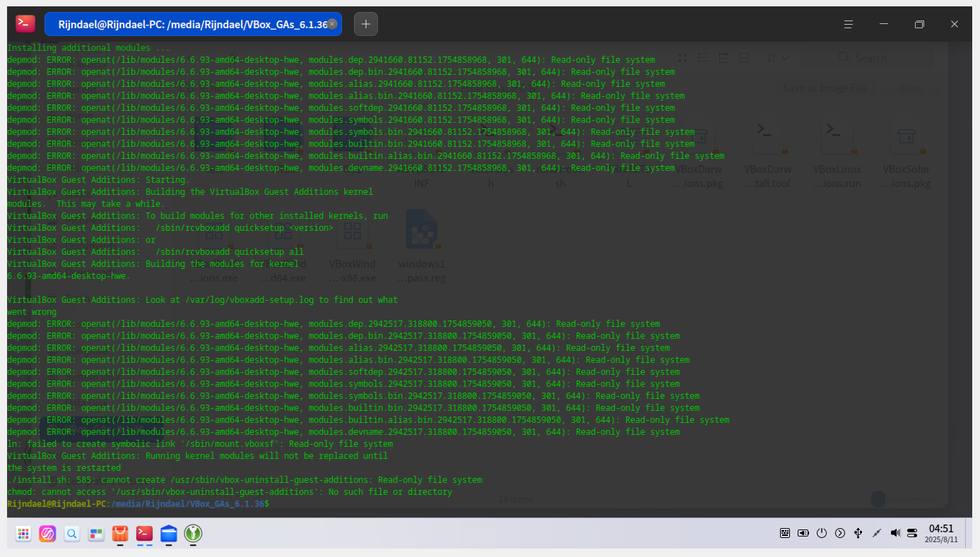Open the multitasking view icon in the dock
The image size is (980, 557).
point(96,534)
